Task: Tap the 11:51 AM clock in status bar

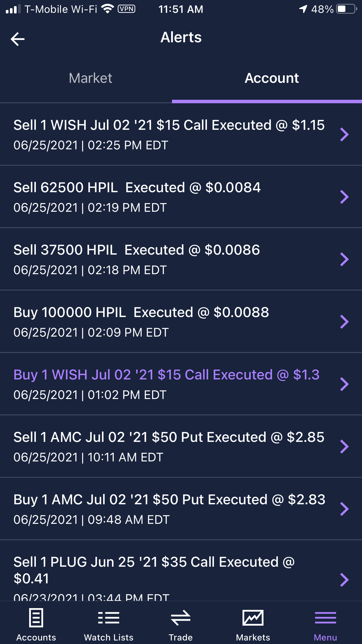Action: pos(181,9)
